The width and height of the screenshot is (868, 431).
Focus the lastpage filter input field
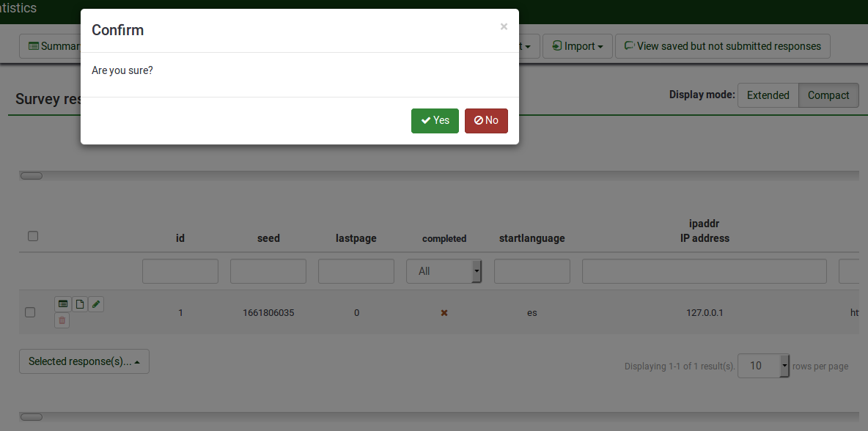tap(356, 271)
